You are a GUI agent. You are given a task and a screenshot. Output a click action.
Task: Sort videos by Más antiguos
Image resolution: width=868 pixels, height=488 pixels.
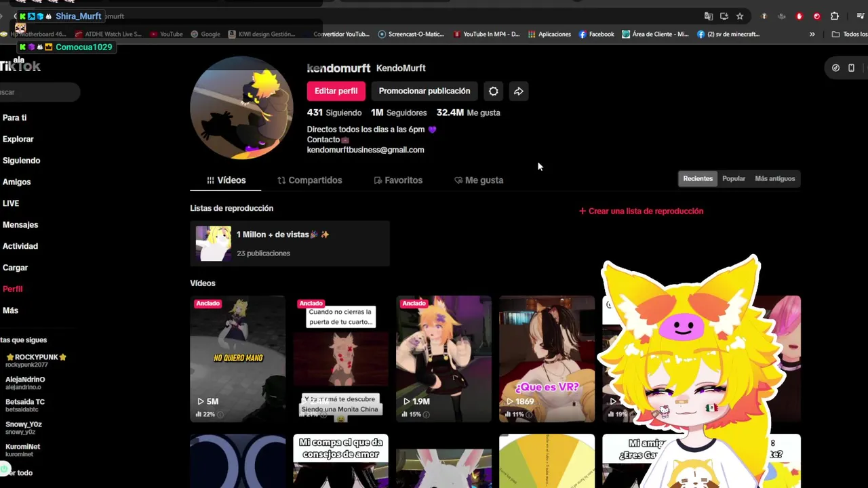tap(774, 178)
